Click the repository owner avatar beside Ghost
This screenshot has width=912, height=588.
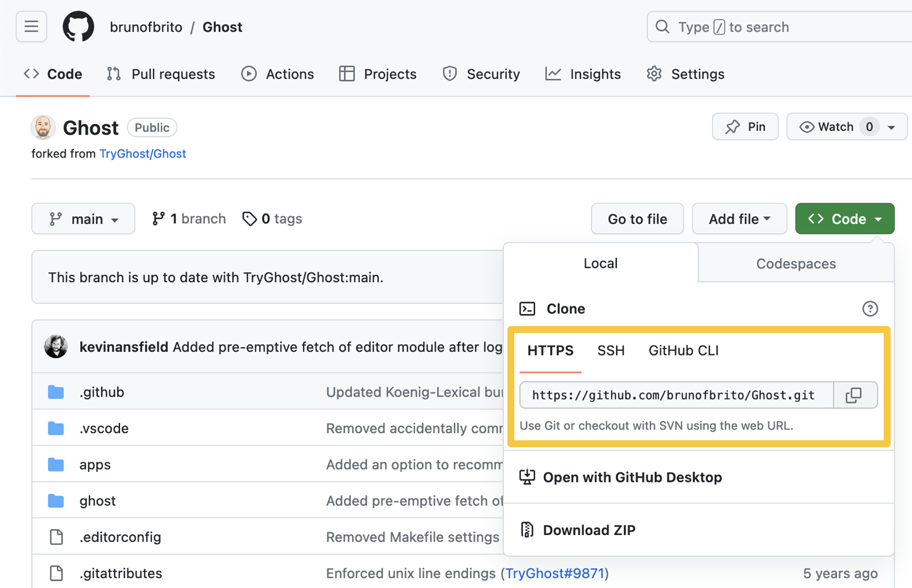(x=43, y=128)
